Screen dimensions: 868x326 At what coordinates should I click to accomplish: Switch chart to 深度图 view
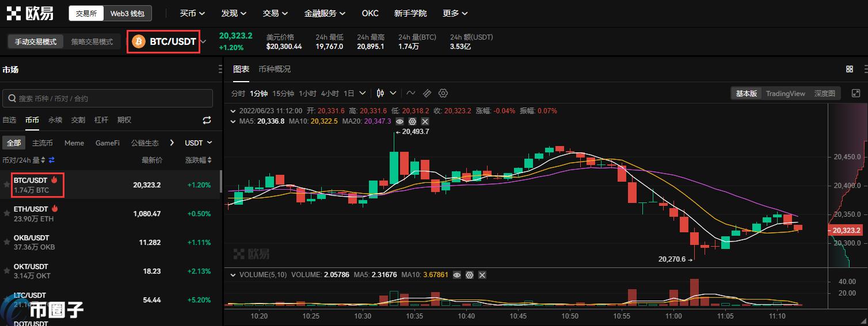tap(824, 93)
